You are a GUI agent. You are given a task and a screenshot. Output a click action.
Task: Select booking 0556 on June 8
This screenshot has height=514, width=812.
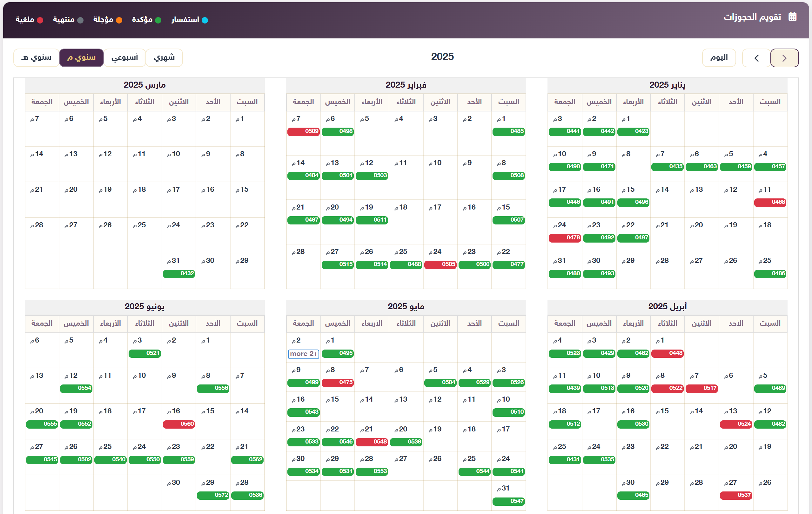pos(213,388)
